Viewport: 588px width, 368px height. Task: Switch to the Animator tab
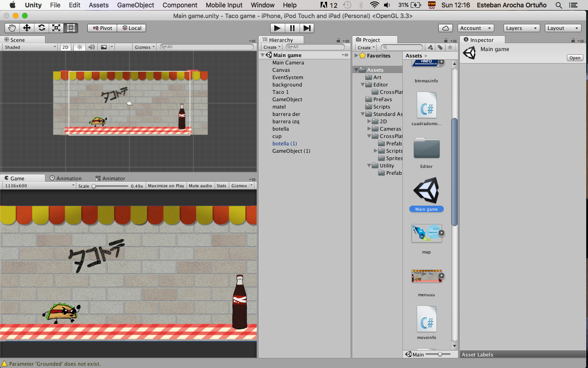point(110,178)
